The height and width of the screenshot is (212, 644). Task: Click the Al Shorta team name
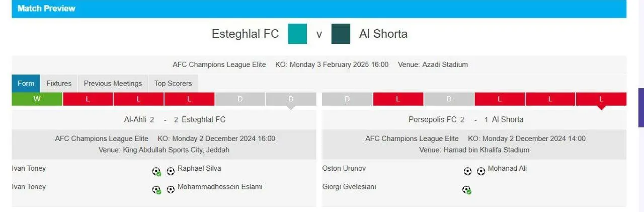tap(383, 34)
